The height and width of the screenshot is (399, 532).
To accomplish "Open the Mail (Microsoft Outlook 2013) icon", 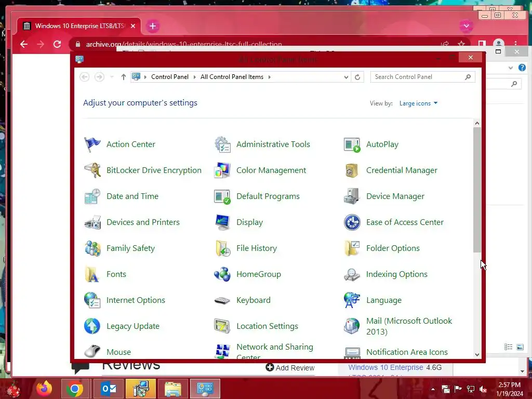I will [x=352, y=326].
